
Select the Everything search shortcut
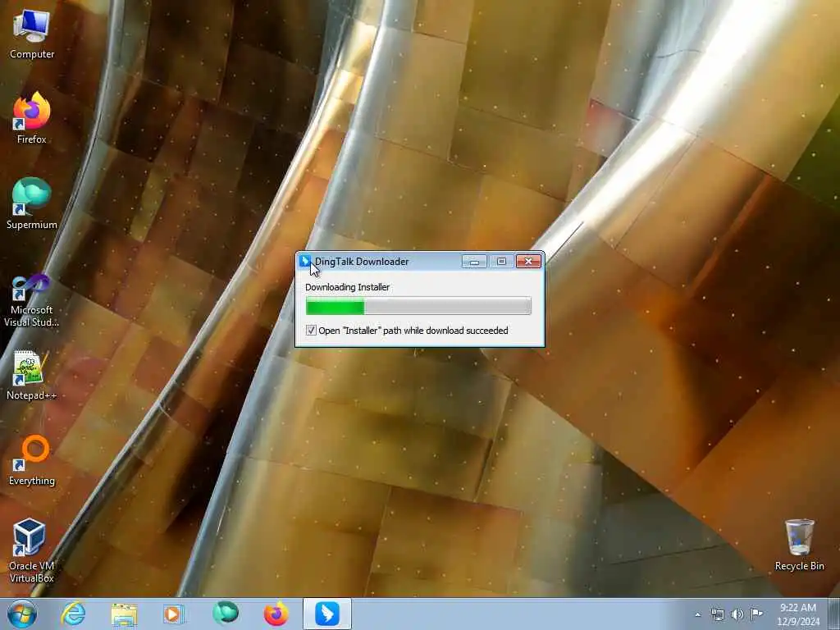click(x=32, y=461)
